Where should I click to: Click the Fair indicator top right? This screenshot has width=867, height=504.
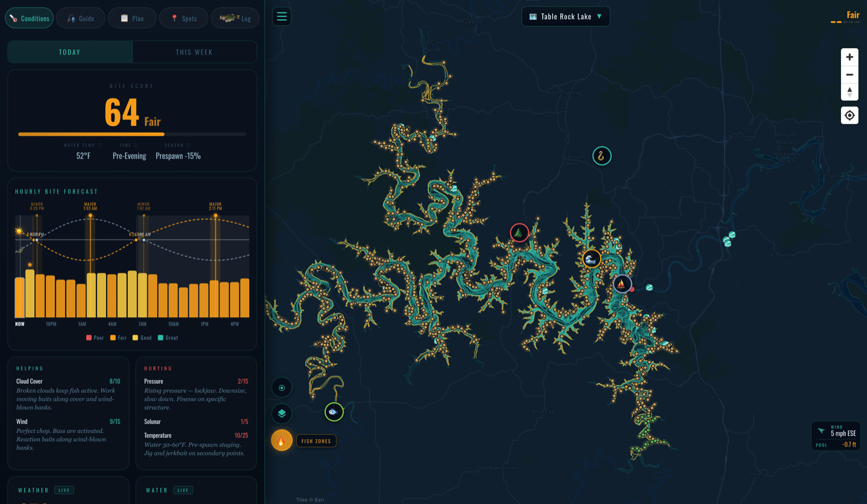point(845,16)
